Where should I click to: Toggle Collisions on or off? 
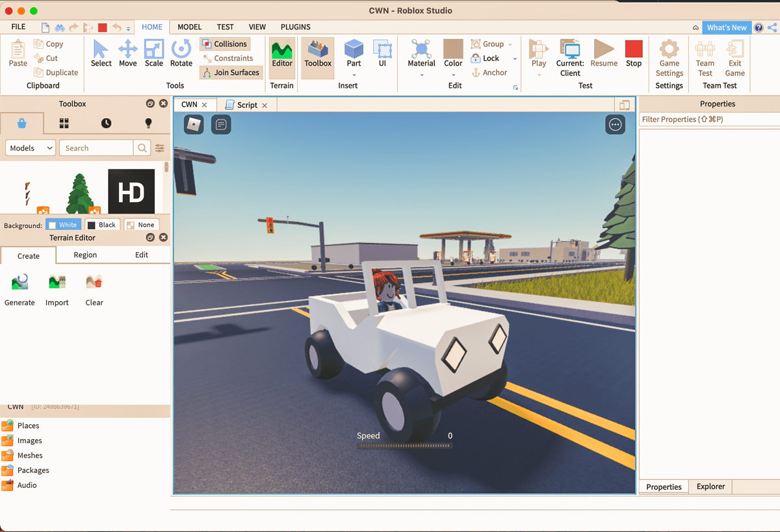click(224, 44)
